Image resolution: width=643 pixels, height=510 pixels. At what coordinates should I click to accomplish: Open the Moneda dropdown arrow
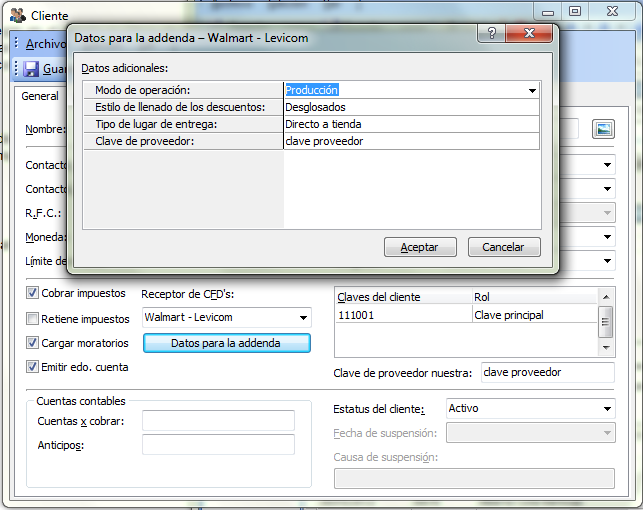click(607, 237)
